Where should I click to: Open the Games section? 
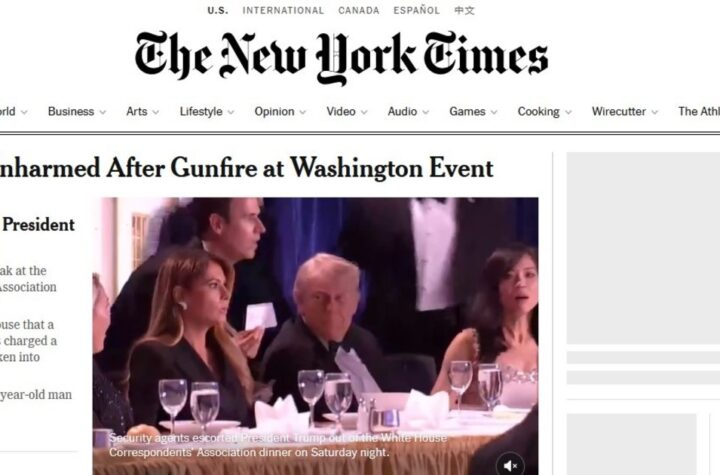(467, 112)
